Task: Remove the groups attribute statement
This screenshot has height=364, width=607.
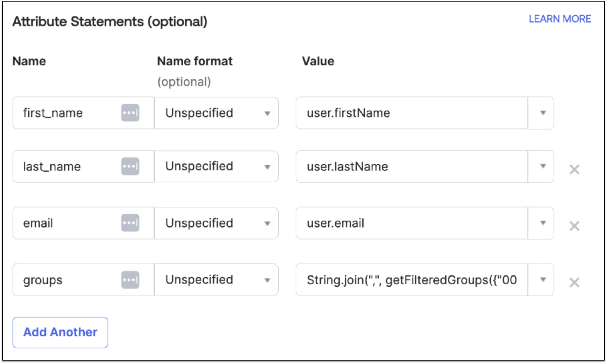Action: (x=575, y=283)
